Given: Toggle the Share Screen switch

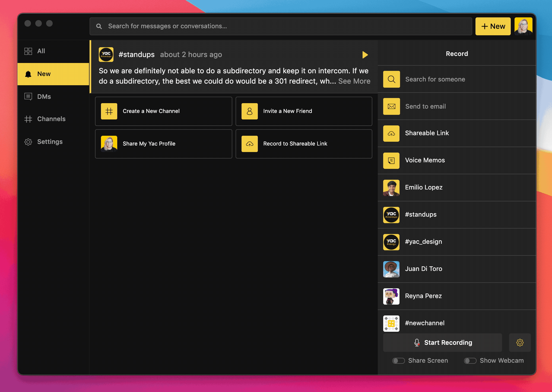Looking at the screenshot, I should coord(398,361).
